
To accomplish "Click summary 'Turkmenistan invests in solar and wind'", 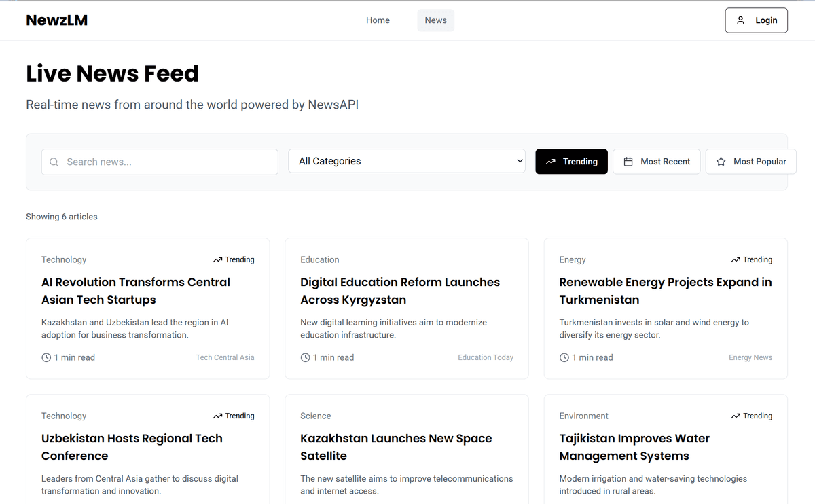I will (x=654, y=329).
